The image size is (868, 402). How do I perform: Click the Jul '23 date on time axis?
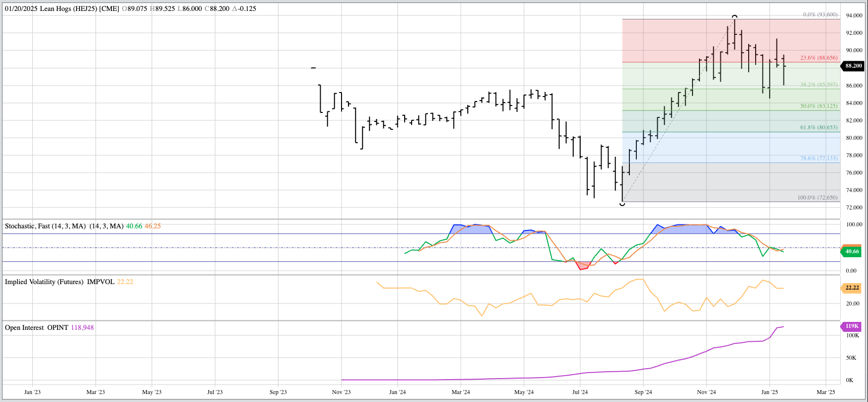click(215, 392)
